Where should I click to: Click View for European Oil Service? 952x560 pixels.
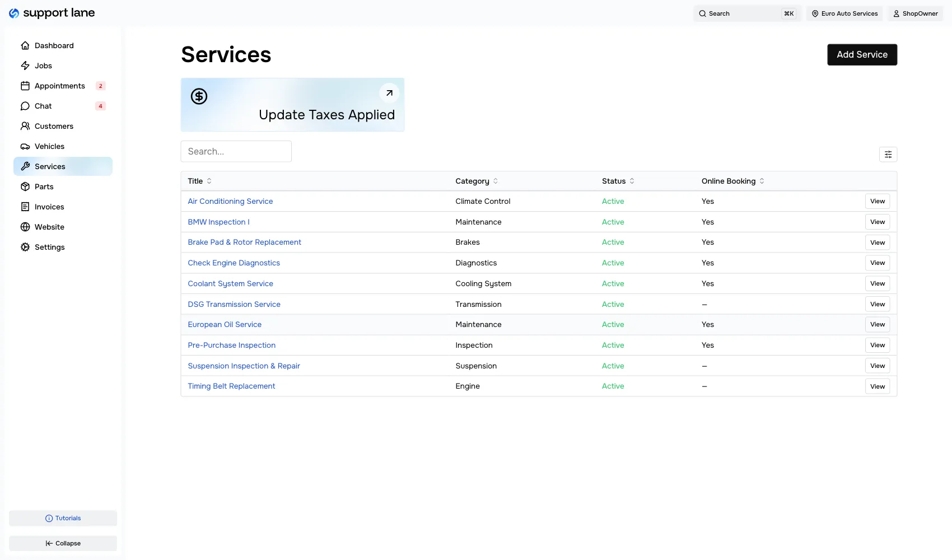[x=878, y=324]
